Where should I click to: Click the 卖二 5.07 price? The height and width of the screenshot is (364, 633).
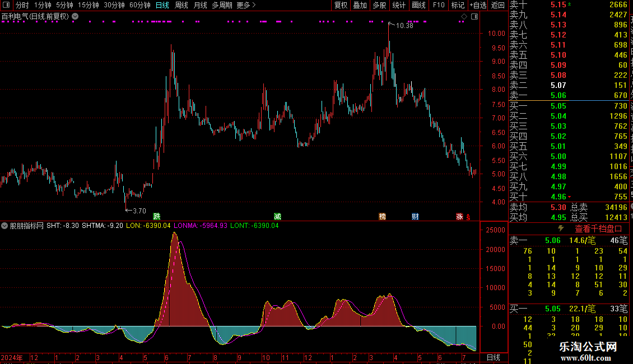click(x=558, y=85)
